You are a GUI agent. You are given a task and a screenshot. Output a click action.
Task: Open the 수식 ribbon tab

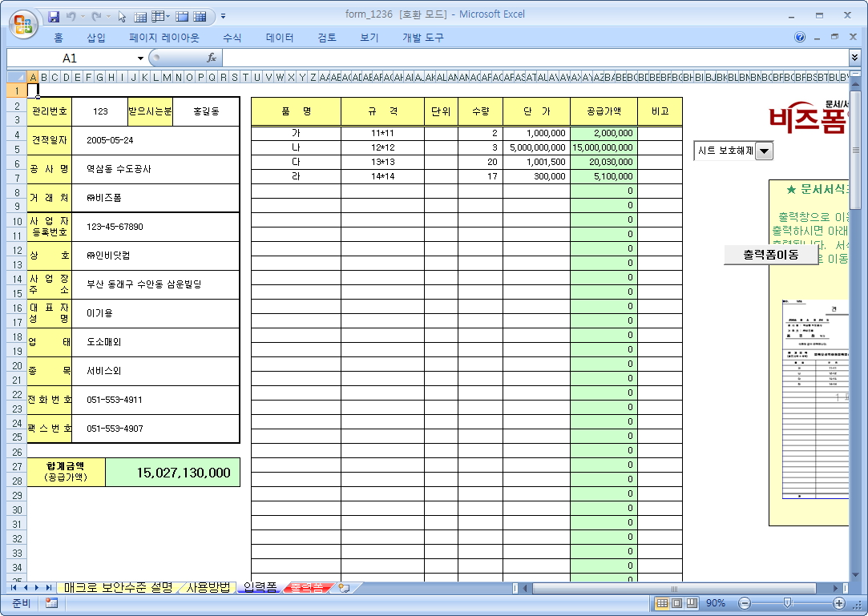232,38
